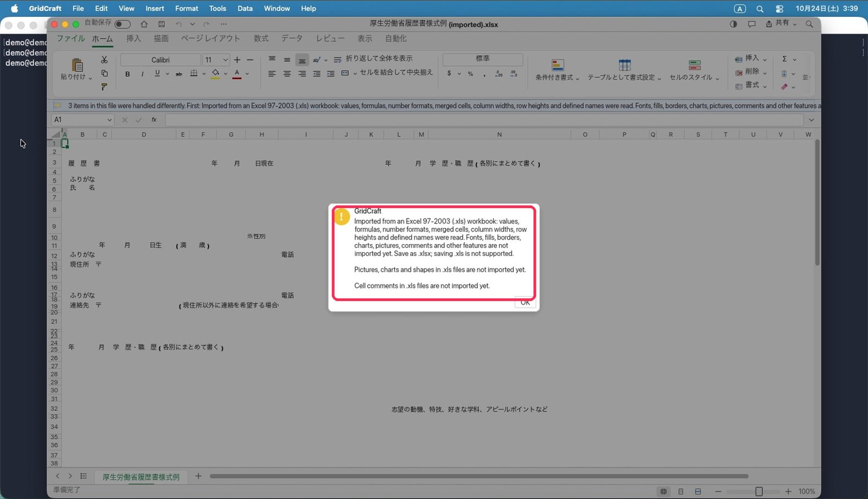Add a new sheet with plus button
This screenshot has width=868, height=499.
[x=199, y=476]
